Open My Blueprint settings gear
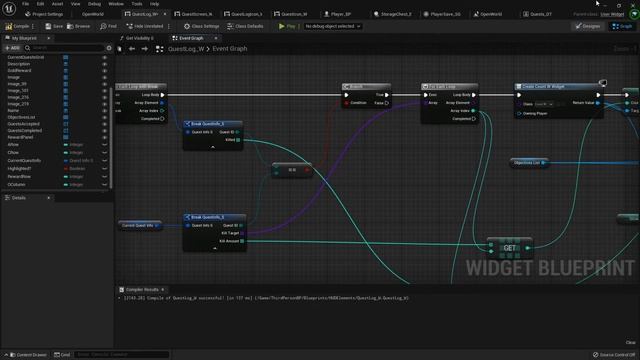This screenshot has height=360, width=640. pos(109,48)
